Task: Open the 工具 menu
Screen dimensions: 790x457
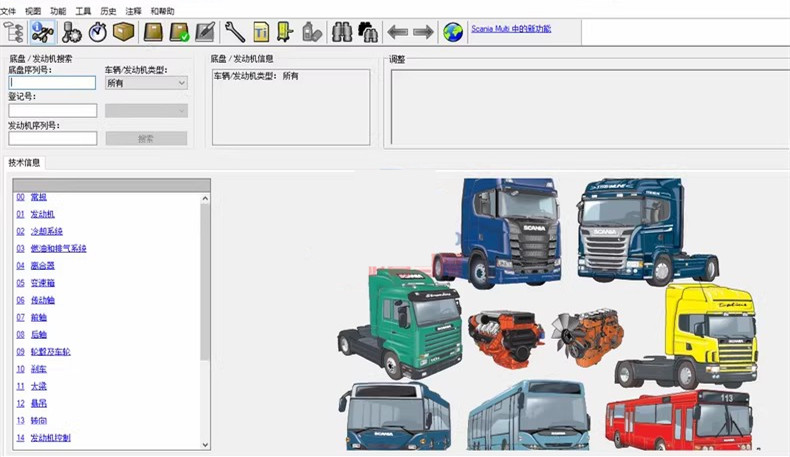Action: click(84, 11)
